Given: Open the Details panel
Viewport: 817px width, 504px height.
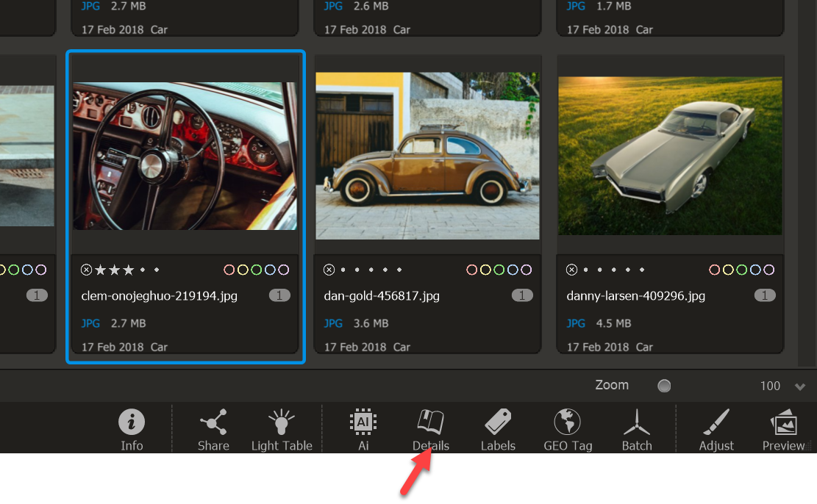Looking at the screenshot, I should [x=430, y=430].
